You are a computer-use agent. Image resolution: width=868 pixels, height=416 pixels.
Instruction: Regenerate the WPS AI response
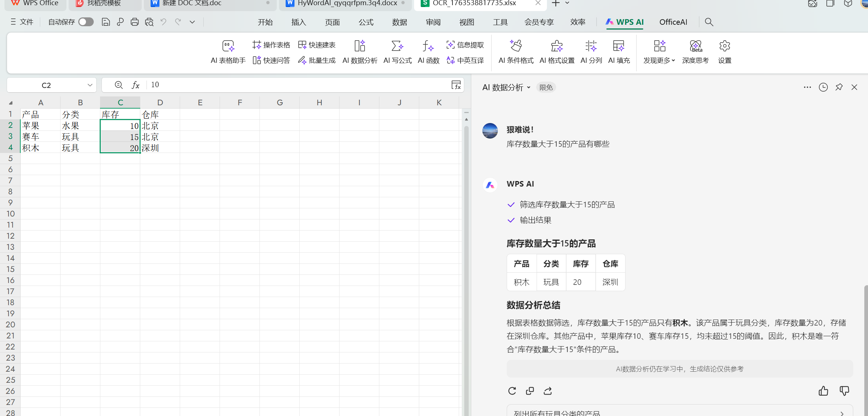512,391
